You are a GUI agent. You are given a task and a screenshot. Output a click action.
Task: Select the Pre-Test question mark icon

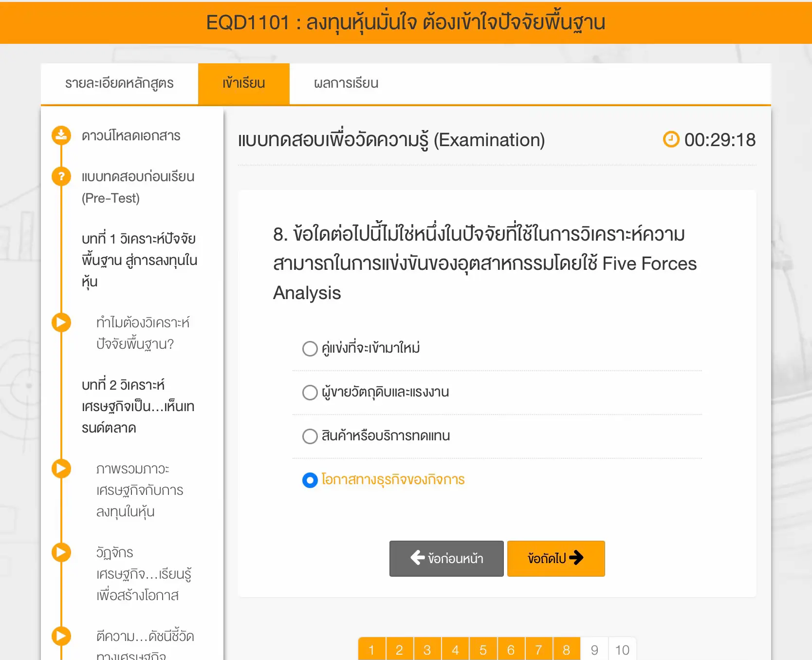[x=61, y=176]
